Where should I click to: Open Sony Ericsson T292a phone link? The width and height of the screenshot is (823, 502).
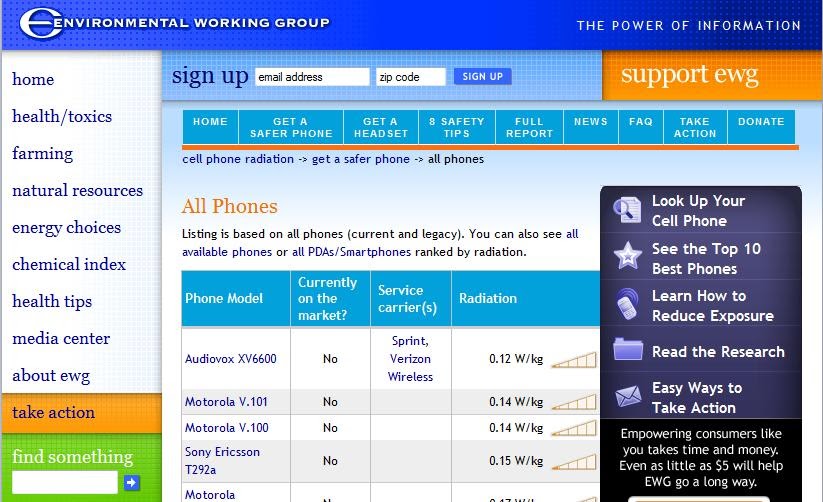click(222, 461)
